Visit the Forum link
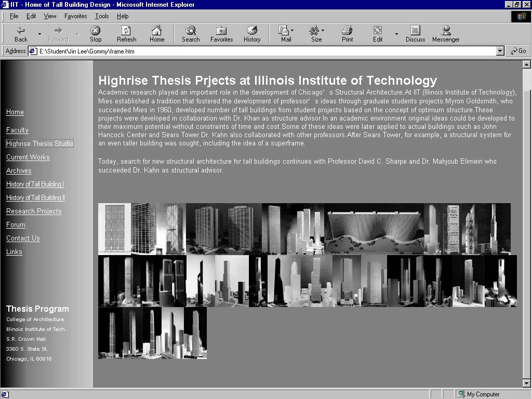The image size is (532, 399). [x=16, y=224]
